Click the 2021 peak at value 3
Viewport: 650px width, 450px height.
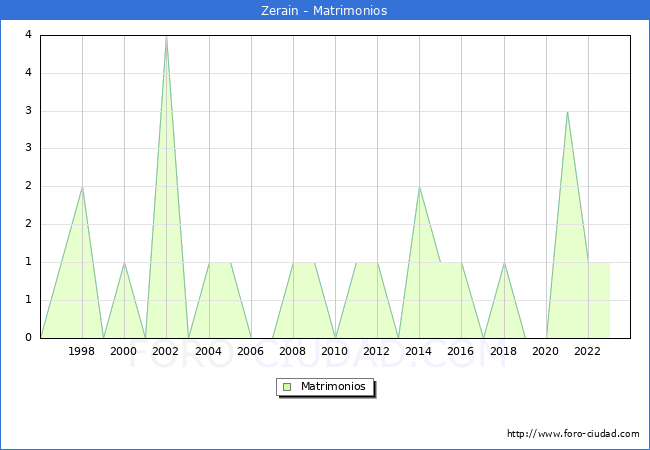[567, 112]
